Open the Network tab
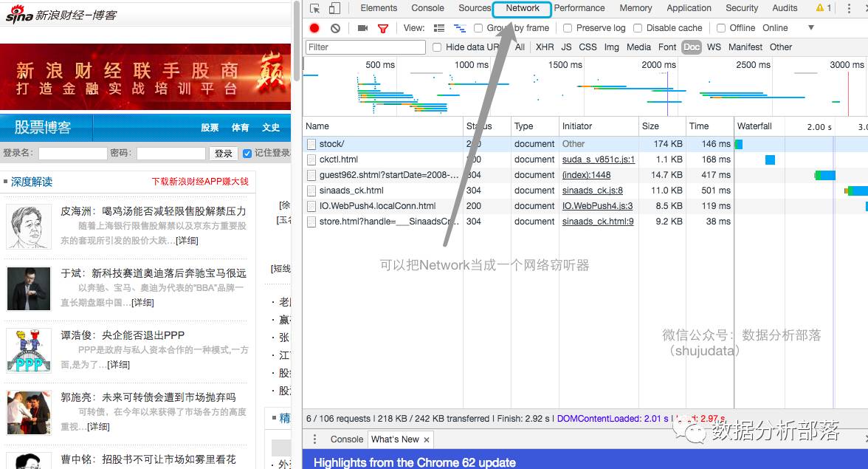868x469 pixels. point(522,8)
